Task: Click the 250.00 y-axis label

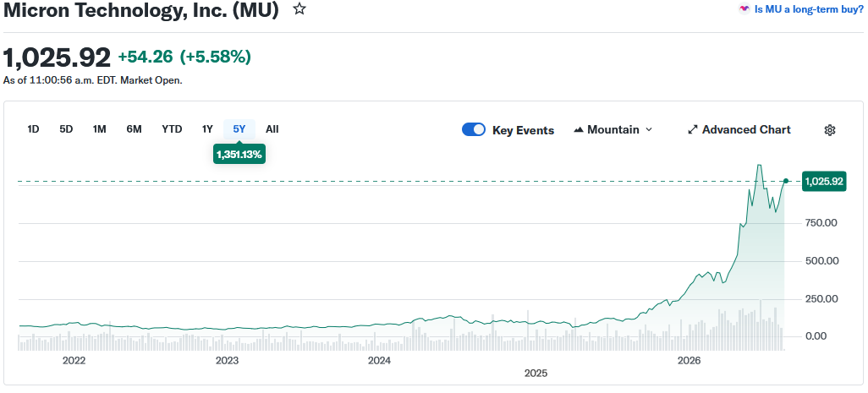Action: pyautogui.click(x=821, y=299)
